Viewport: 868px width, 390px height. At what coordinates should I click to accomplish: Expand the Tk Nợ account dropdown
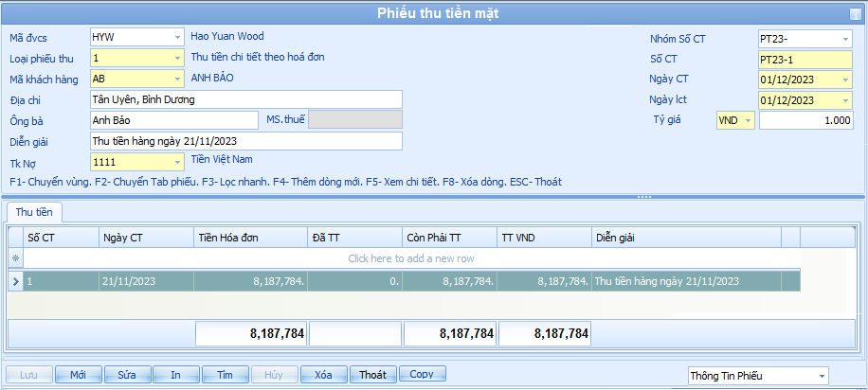178,162
